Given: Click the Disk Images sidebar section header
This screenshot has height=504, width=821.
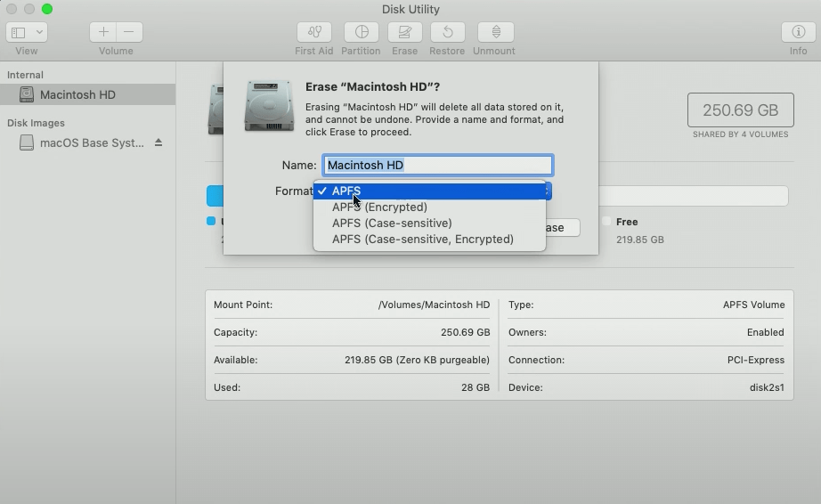Looking at the screenshot, I should point(37,123).
